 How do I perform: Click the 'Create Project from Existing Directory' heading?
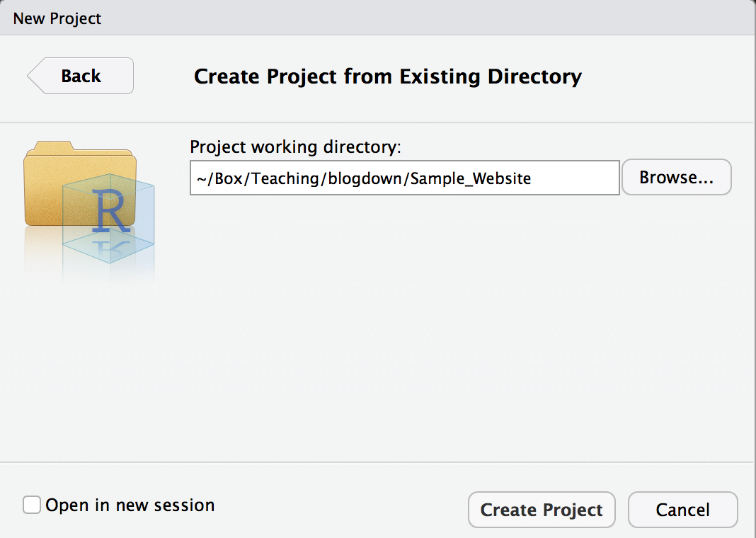point(388,76)
